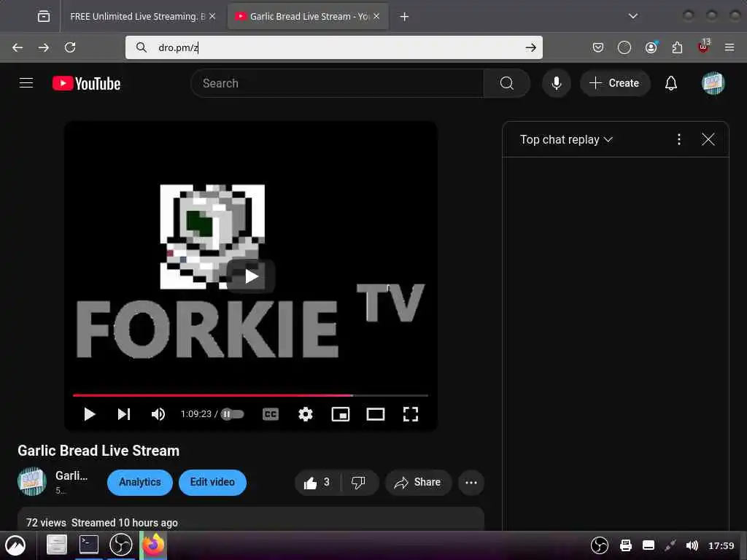Image resolution: width=747 pixels, height=560 pixels.
Task: Open uBlock Origin extension badge
Action: point(703,47)
